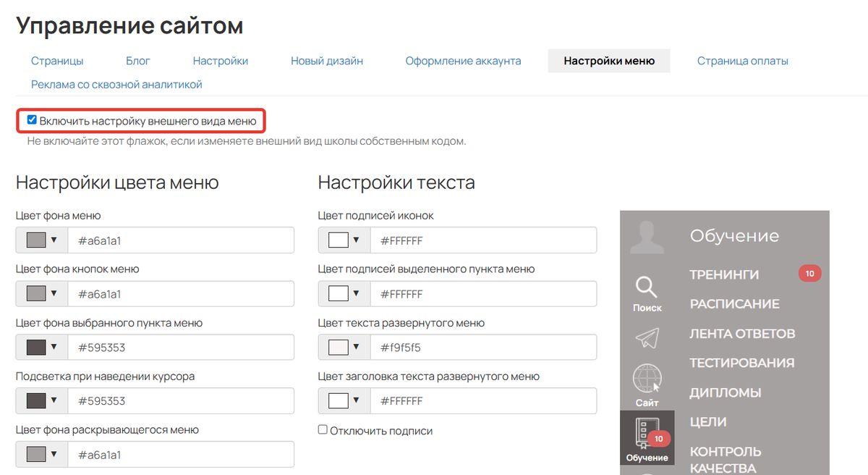Viewport: 868px width, 475px height.
Task: Click КОНТРОЛЬ КАЧЕСТВА in the menu preview
Action: coord(726,459)
